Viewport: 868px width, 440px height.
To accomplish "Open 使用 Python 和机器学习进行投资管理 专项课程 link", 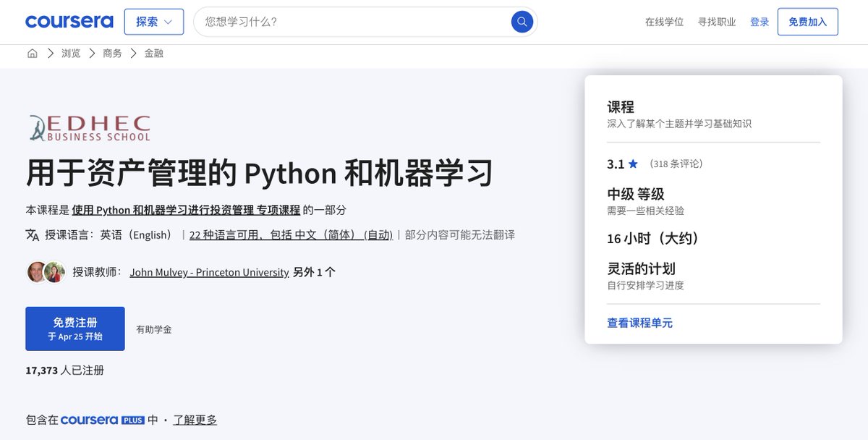I will point(186,210).
